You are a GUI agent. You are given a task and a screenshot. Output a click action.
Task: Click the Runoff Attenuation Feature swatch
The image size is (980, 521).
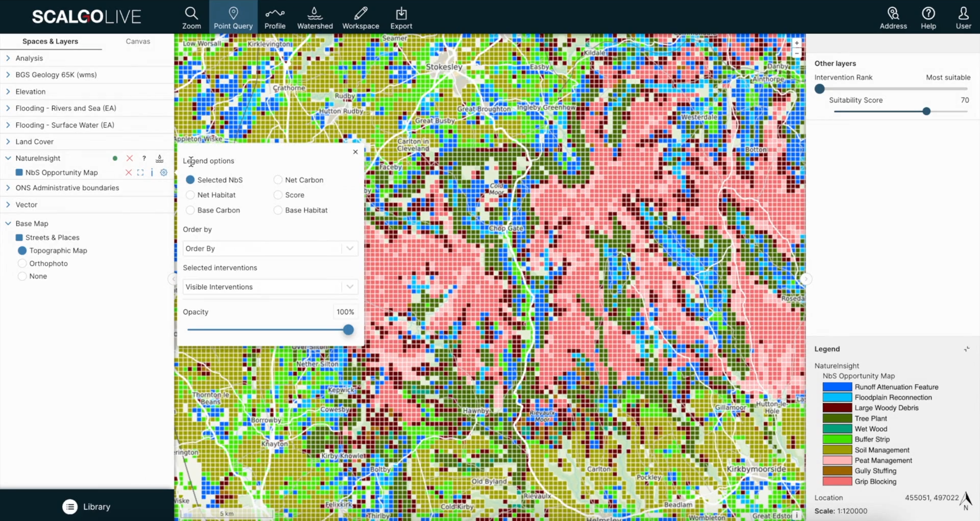click(837, 387)
